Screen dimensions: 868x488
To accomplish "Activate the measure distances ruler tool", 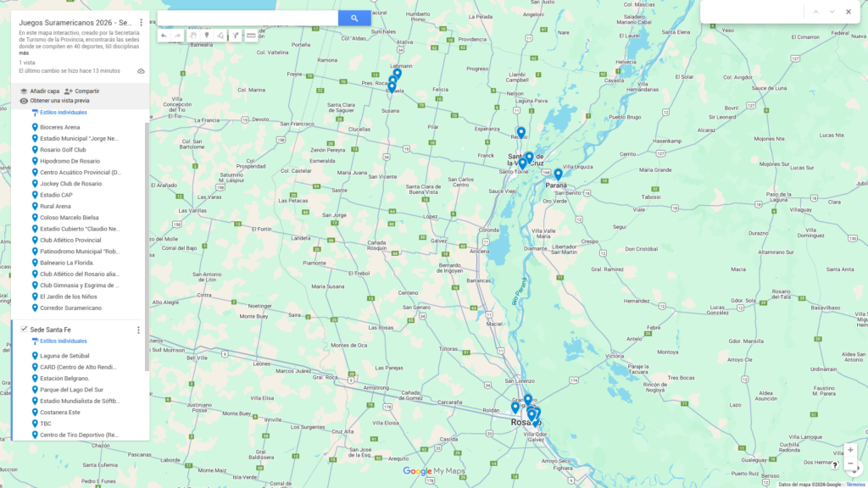I will (251, 36).
